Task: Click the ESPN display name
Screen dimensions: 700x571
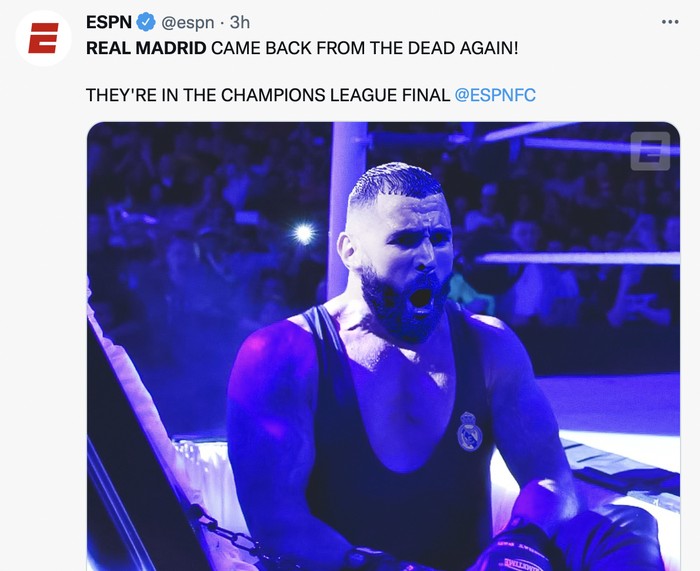Action: click(108, 22)
